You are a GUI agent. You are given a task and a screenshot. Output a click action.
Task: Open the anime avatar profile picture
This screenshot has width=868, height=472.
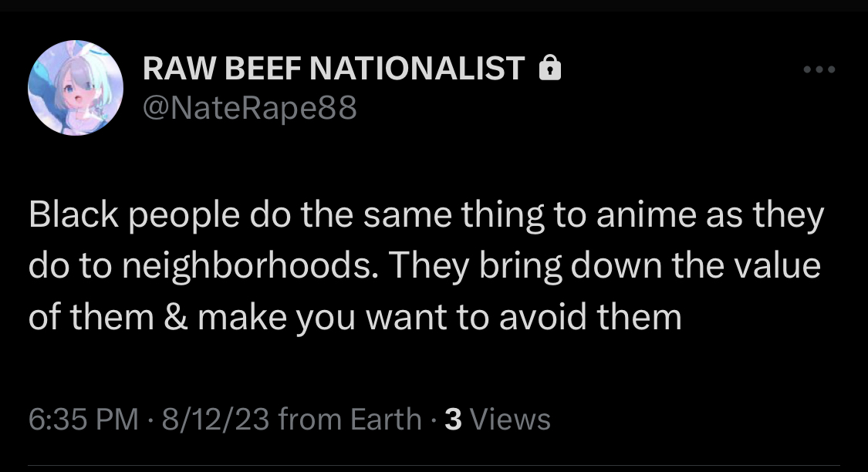(76, 88)
